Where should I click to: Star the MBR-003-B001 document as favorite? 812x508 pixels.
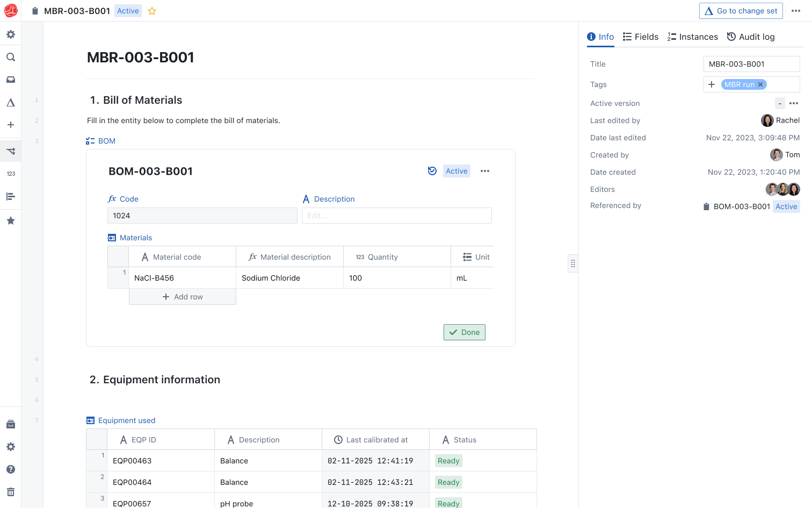click(152, 11)
